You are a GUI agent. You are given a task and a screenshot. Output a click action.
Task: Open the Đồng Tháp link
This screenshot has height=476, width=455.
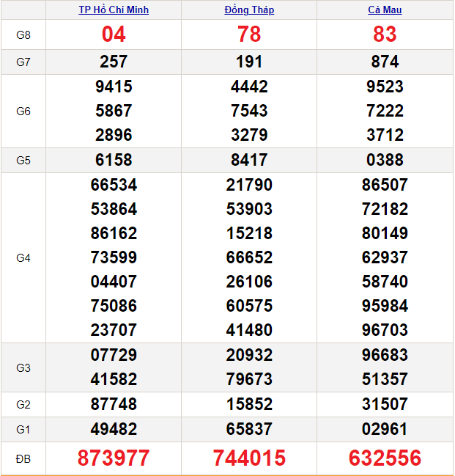click(249, 10)
